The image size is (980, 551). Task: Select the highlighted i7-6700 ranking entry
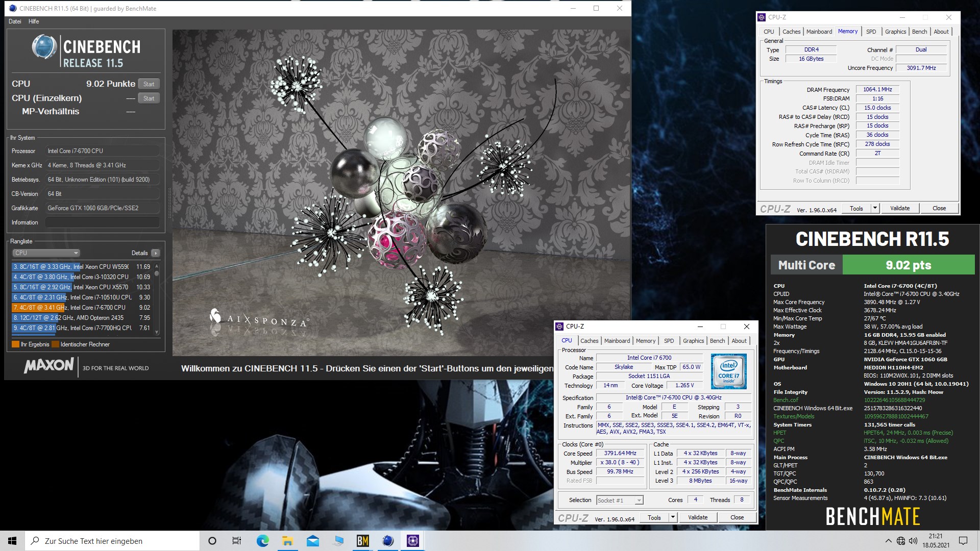pos(82,308)
